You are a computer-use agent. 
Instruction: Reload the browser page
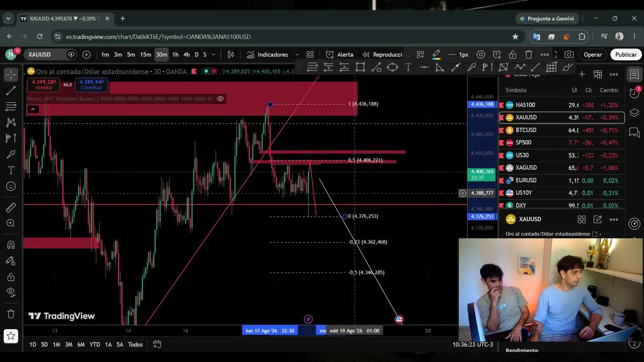click(40, 37)
